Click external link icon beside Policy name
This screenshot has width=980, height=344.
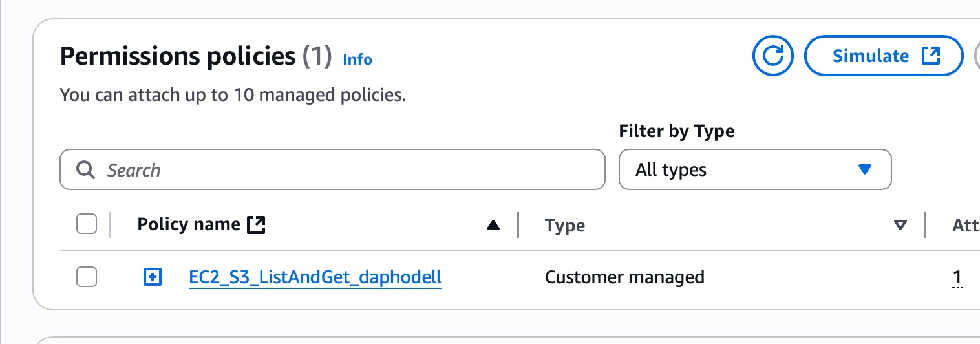[257, 224]
